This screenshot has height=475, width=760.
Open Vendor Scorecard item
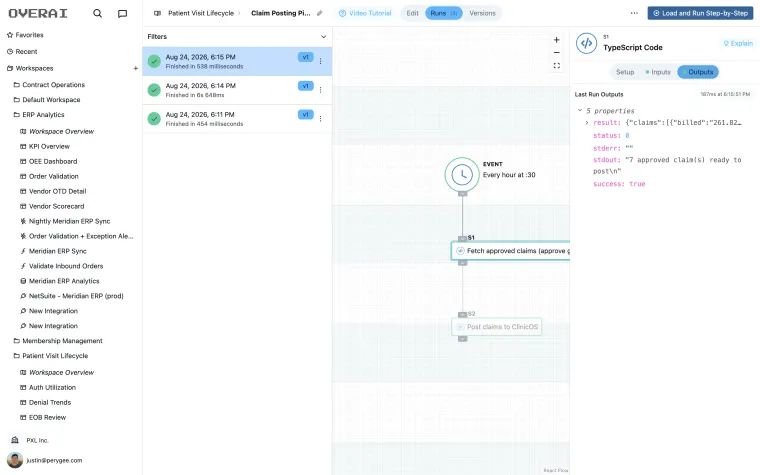coord(52,206)
